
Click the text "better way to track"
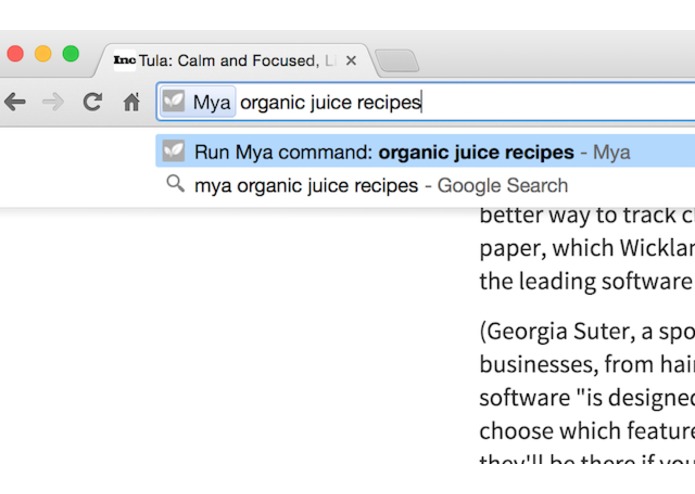(579, 216)
